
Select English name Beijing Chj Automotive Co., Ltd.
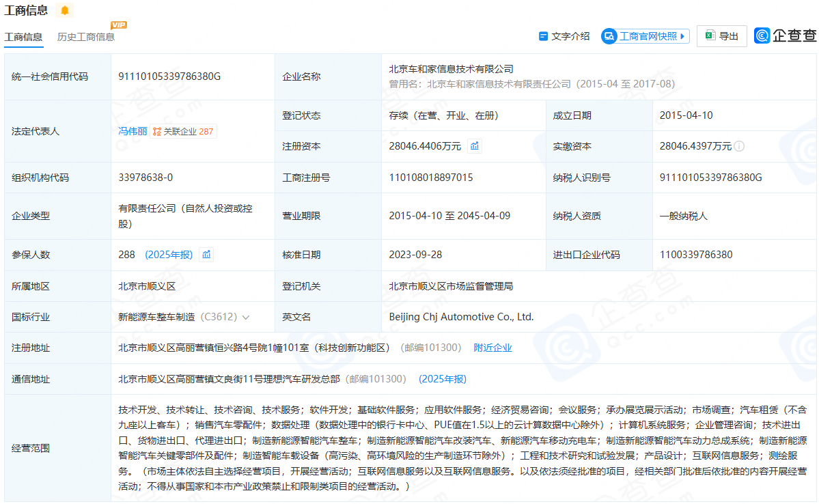461,316
